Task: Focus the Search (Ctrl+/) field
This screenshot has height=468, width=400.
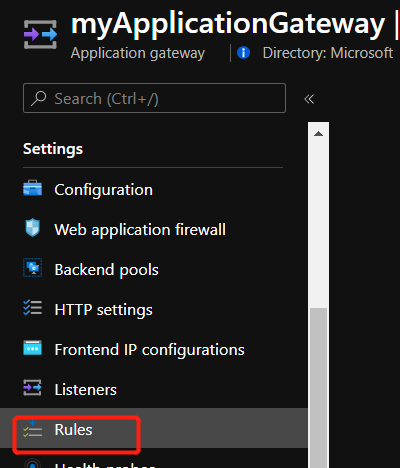Action: 154,98
